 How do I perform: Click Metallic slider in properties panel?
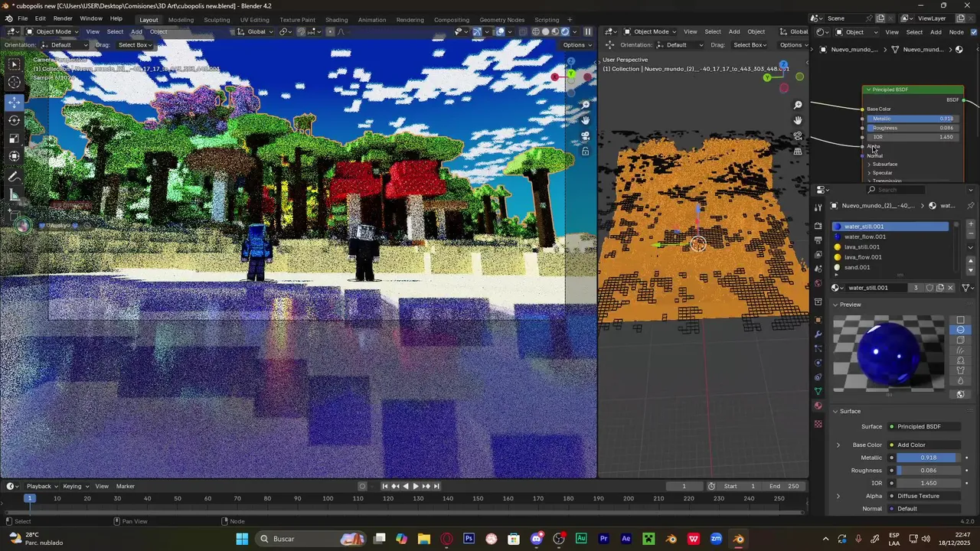coord(929,458)
